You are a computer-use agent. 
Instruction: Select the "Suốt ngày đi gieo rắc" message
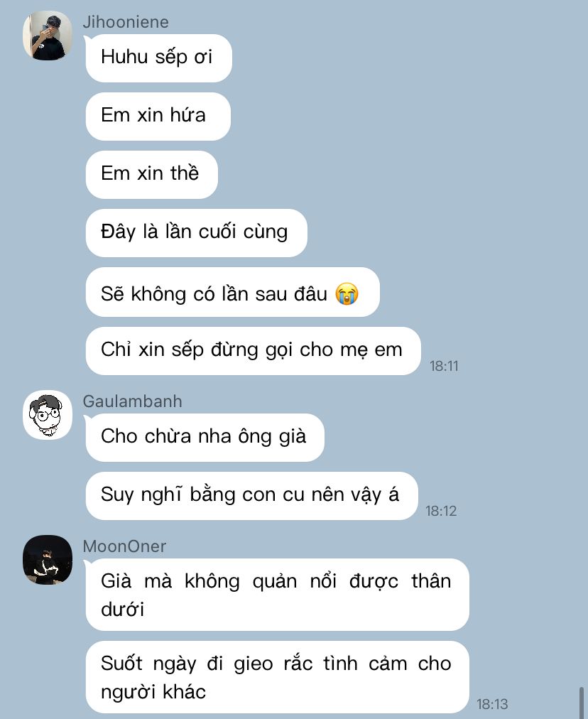click(277, 677)
